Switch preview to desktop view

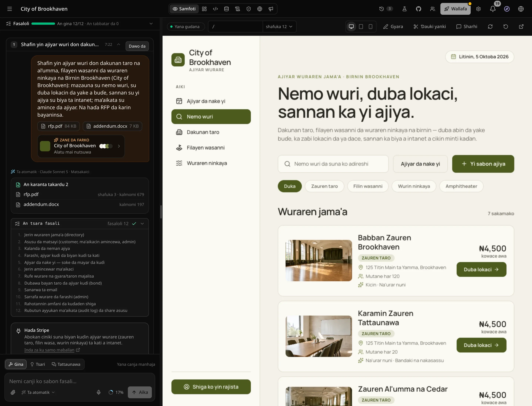click(x=351, y=27)
